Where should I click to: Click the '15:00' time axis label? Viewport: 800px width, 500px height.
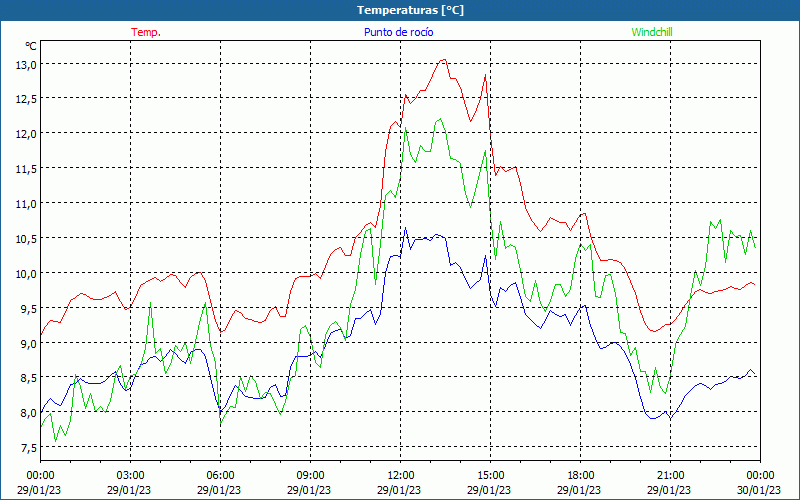[490, 476]
